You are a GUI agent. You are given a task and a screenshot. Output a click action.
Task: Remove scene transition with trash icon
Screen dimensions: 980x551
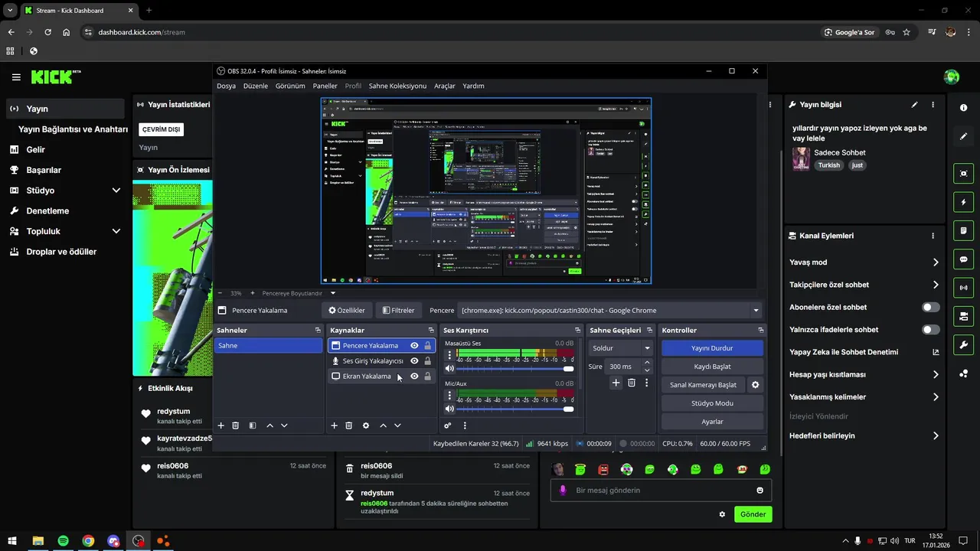(x=632, y=383)
